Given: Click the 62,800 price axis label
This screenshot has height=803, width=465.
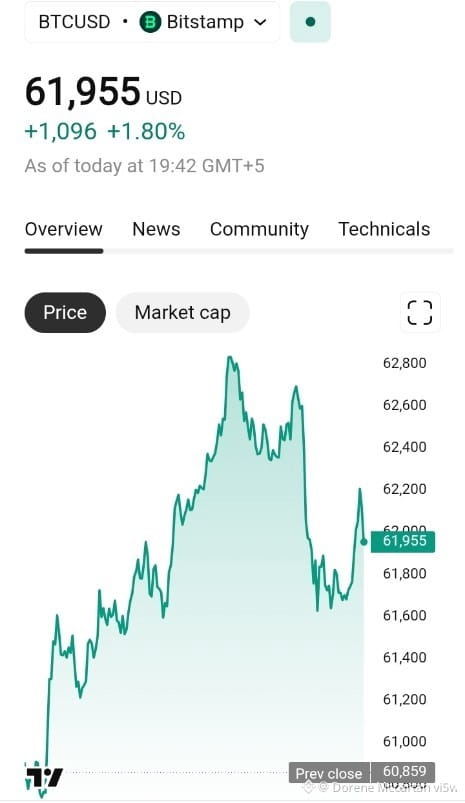Looking at the screenshot, I should coord(405,363).
